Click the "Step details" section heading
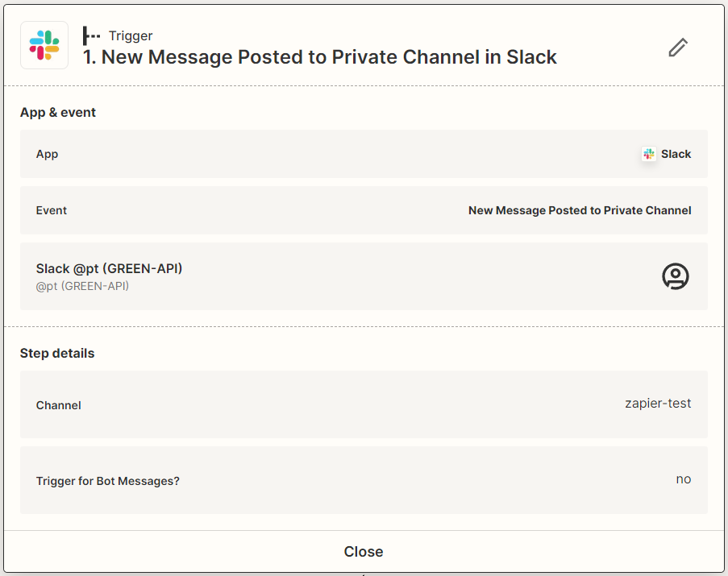The width and height of the screenshot is (728, 576). 57,353
